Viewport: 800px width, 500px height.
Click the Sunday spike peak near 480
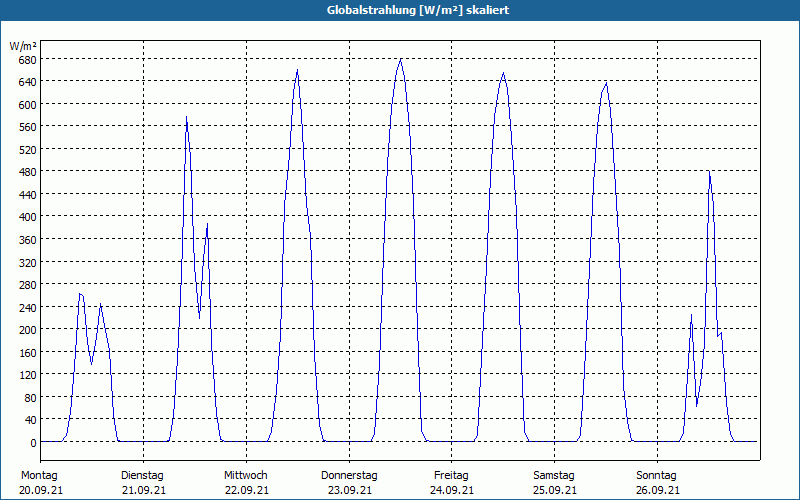coord(709,172)
